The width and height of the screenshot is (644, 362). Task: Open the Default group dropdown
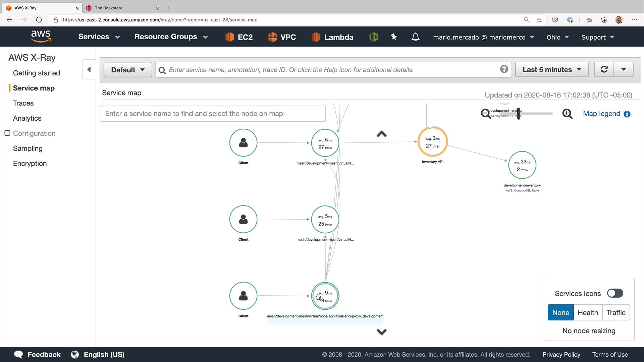[x=128, y=70]
